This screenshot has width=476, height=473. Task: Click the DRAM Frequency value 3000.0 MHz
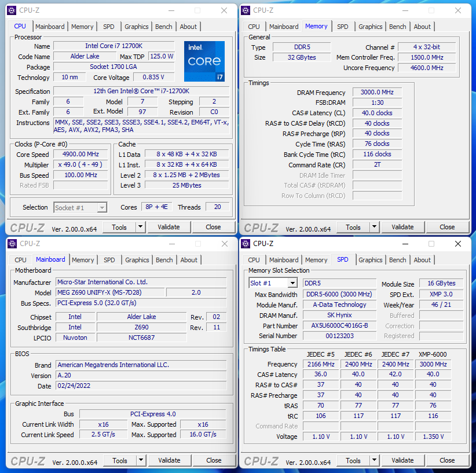[378, 92]
